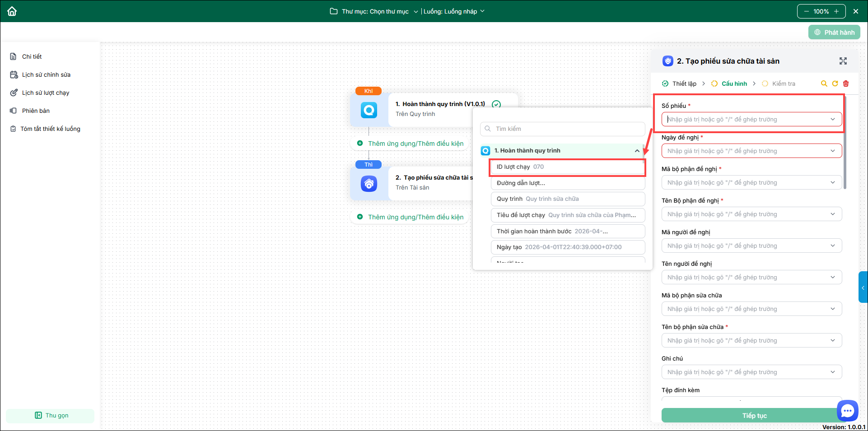This screenshot has height=431, width=868.
Task: Click the Tiếp tục button
Action: click(x=754, y=415)
